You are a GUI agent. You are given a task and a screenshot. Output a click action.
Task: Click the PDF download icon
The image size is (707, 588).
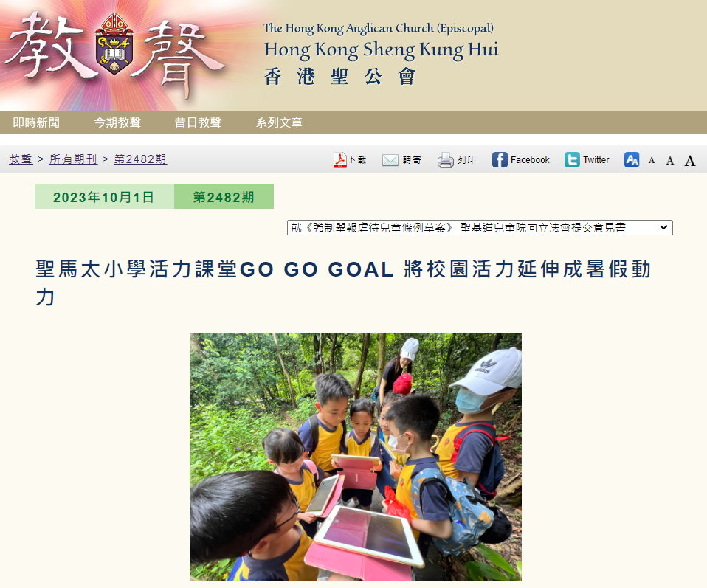340,160
